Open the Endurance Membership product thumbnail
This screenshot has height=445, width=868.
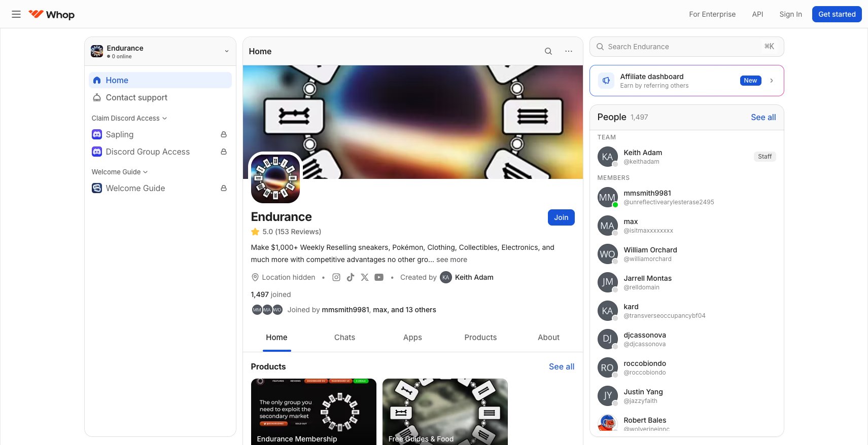click(314, 412)
